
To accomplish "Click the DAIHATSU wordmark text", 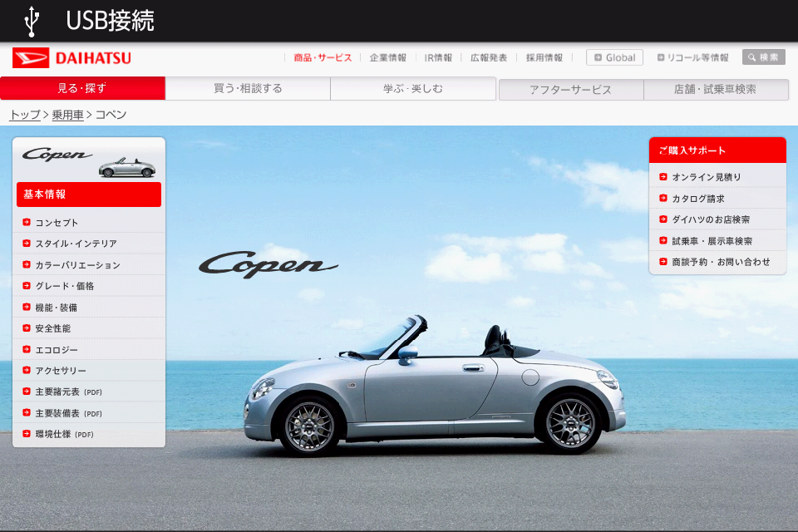I will tap(93, 58).
